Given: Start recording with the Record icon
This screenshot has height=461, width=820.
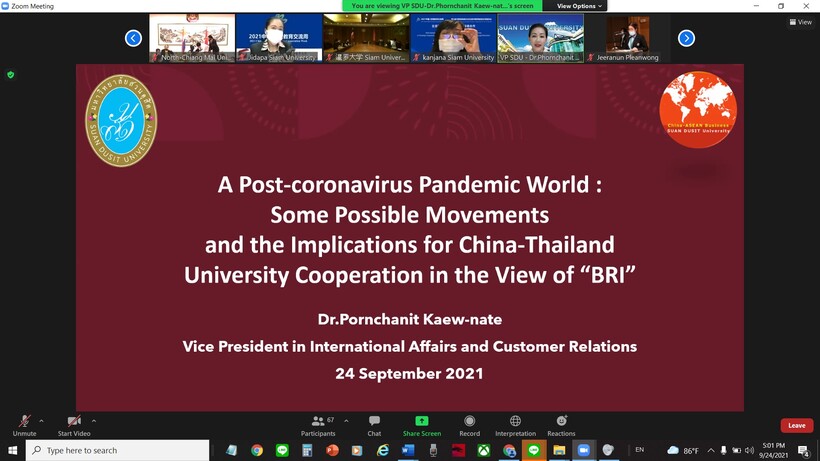Looking at the screenshot, I should coord(469,425).
